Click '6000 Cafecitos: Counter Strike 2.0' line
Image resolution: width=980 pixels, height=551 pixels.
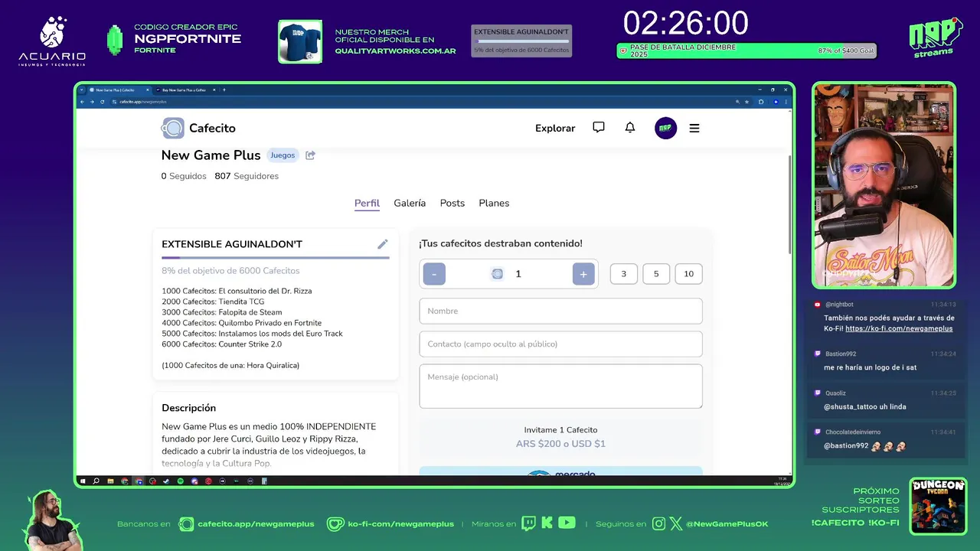(x=221, y=344)
